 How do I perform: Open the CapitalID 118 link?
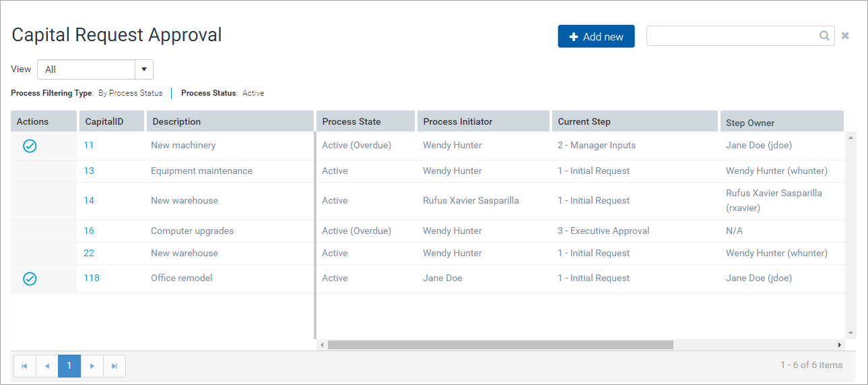(x=92, y=278)
